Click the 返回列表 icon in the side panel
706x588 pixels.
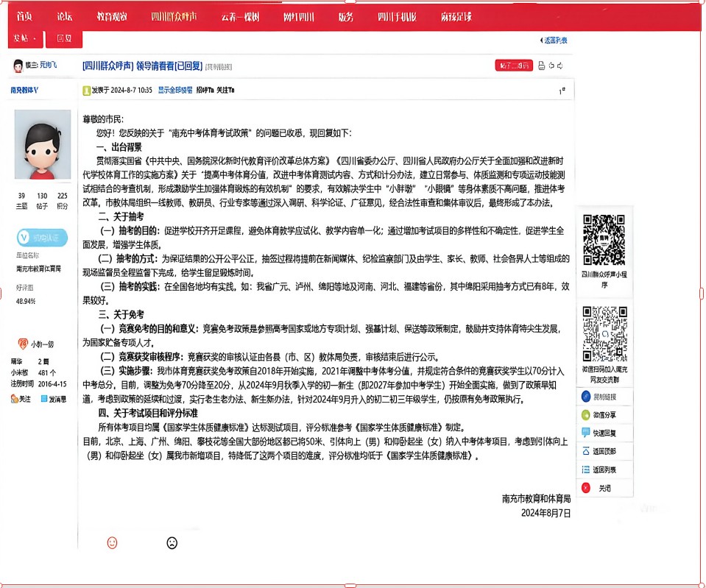coord(586,469)
